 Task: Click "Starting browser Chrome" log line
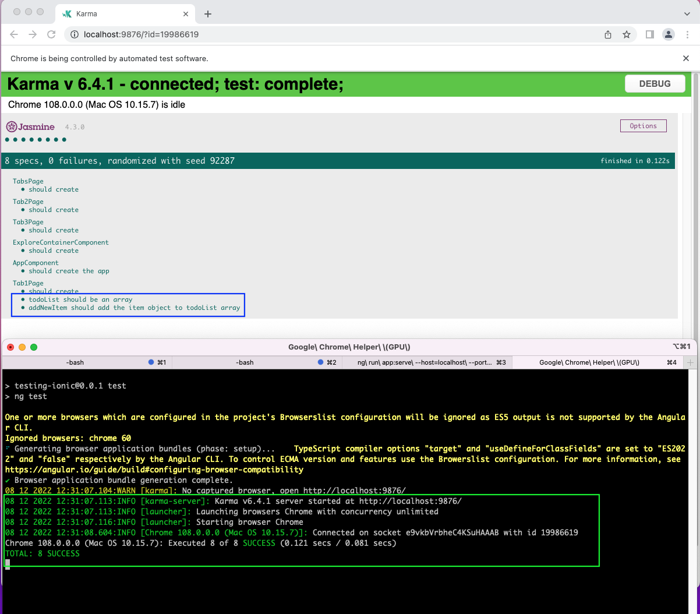pos(154,522)
